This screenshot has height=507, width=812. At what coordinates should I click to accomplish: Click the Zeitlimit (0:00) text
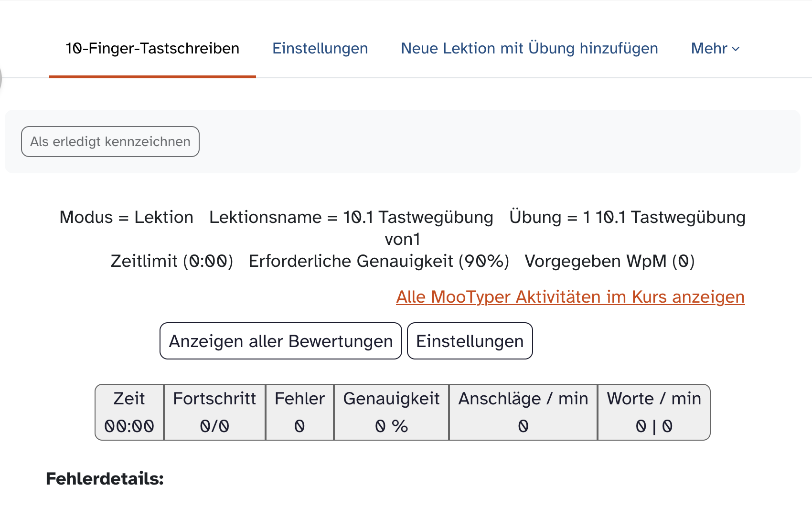(x=172, y=261)
